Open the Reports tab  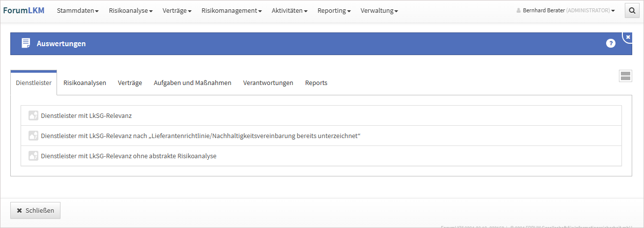[316, 83]
